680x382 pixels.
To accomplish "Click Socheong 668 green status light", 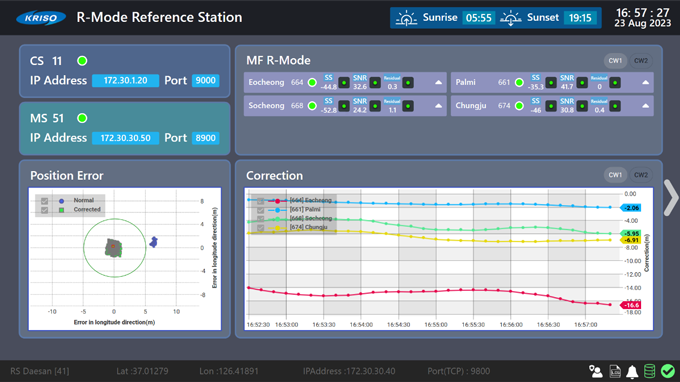I will (312, 106).
